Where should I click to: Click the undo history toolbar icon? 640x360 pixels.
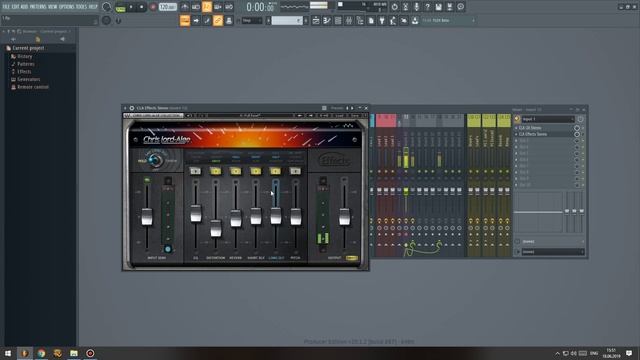[x=394, y=7]
